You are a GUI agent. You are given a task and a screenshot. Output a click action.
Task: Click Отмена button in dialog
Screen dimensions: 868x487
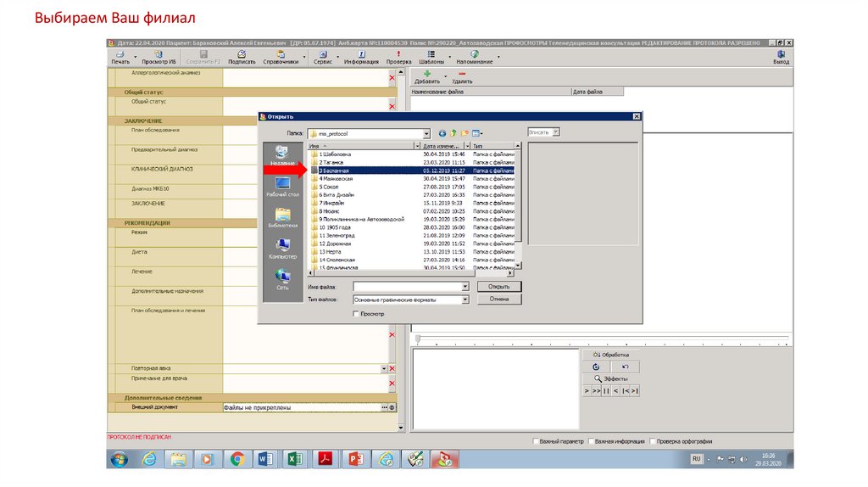click(x=498, y=299)
